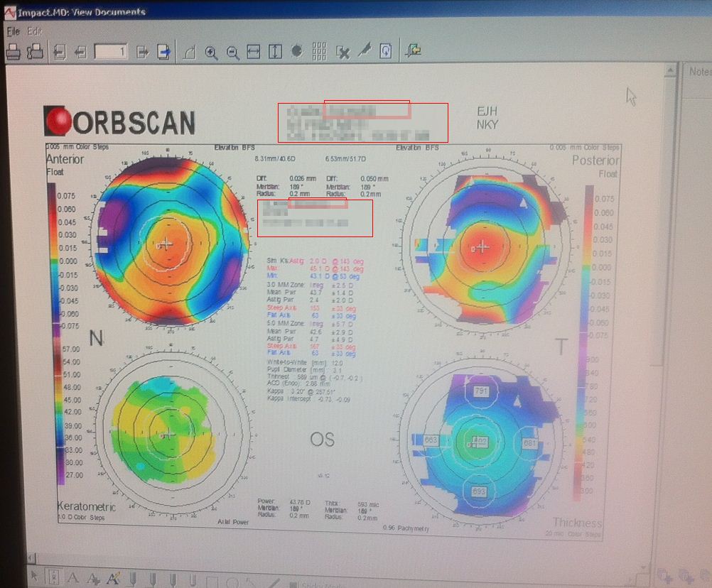Select the plain text annotation 'A' tool
This screenshot has height=588, width=712.
(72, 577)
